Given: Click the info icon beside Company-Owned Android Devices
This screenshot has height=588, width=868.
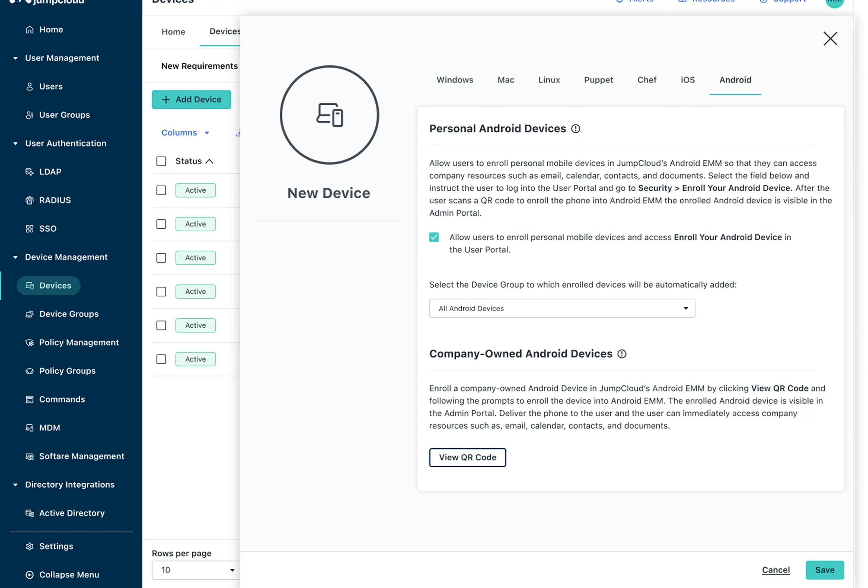Looking at the screenshot, I should [x=621, y=354].
